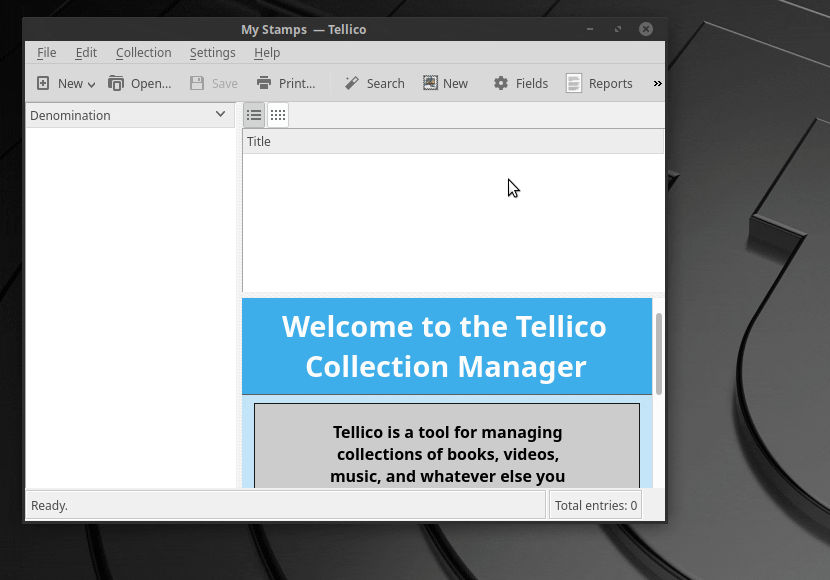This screenshot has height=580, width=830.
Task: Click the welcome panel vertical scrollbar
Action: (x=658, y=354)
